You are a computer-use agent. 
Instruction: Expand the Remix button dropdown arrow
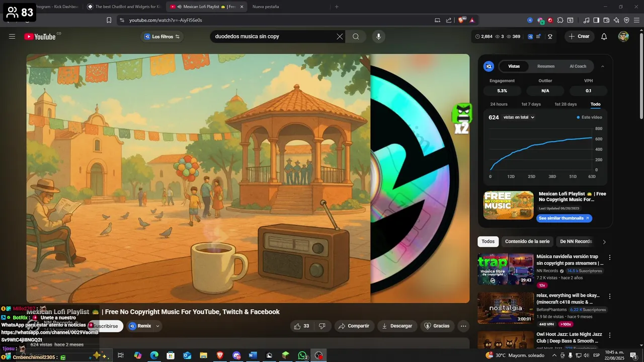157,326
